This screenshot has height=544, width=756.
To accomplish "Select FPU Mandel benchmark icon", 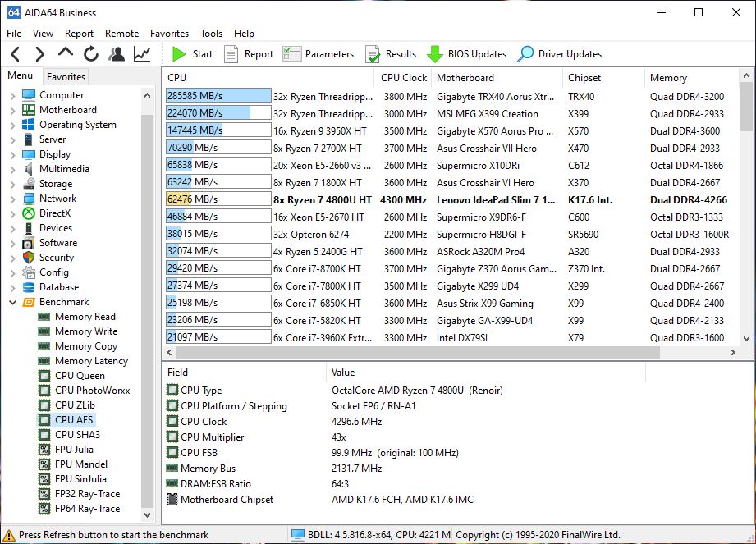I will pyautogui.click(x=44, y=464).
